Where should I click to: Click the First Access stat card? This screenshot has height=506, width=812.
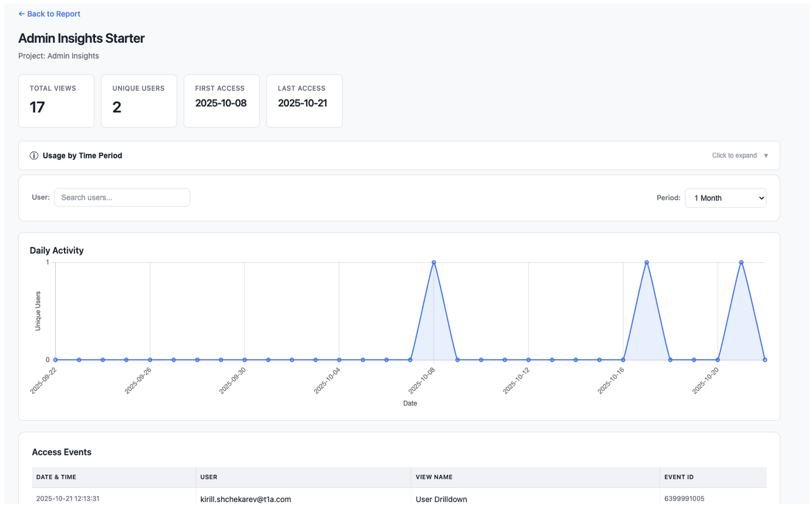(x=222, y=101)
